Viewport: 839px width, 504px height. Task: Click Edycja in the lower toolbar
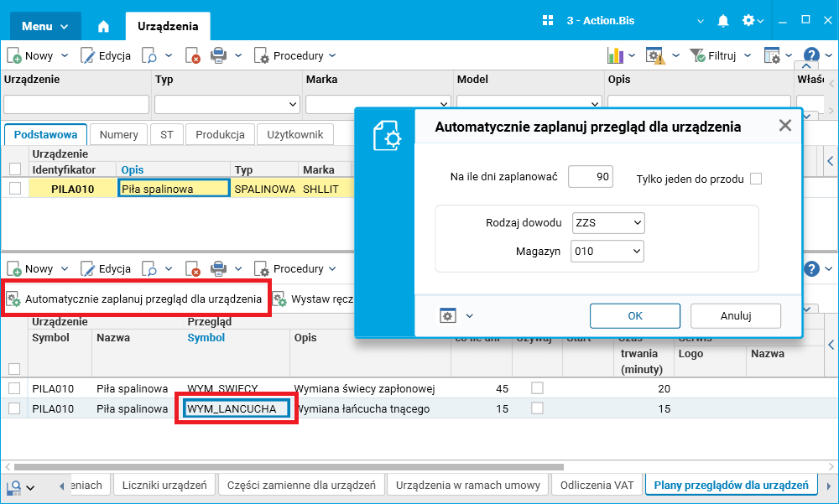pos(106,268)
